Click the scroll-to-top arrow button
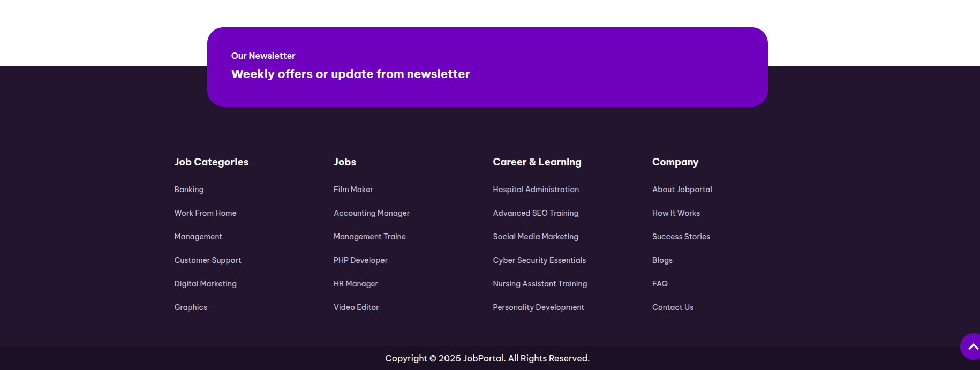This screenshot has width=980, height=370. [971, 347]
